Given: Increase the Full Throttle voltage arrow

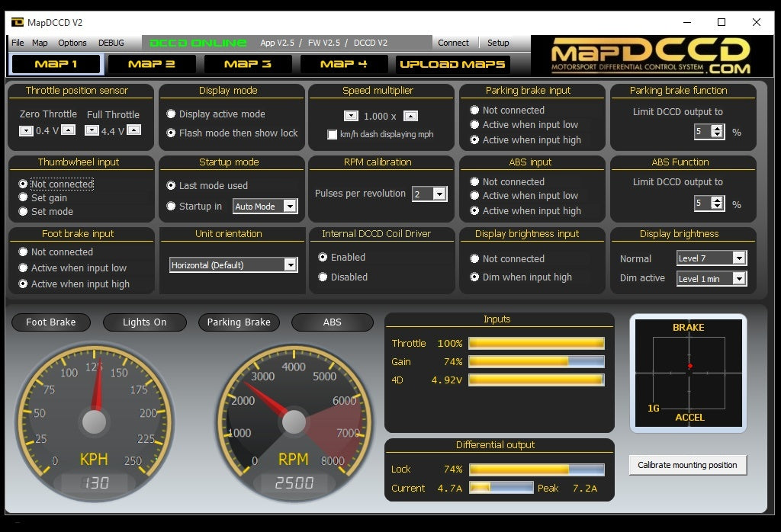Looking at the screenshot, I should [134, 130].
